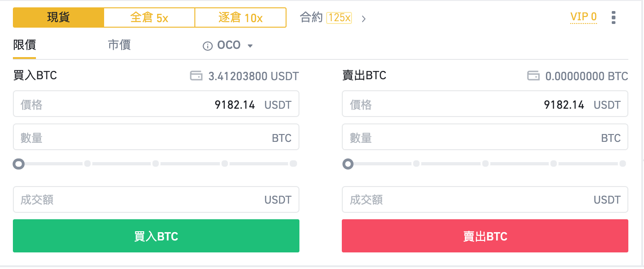Screen dimensions: 644x269
Task: Open the three-dot menu at top right
Action: click(614, 17)
